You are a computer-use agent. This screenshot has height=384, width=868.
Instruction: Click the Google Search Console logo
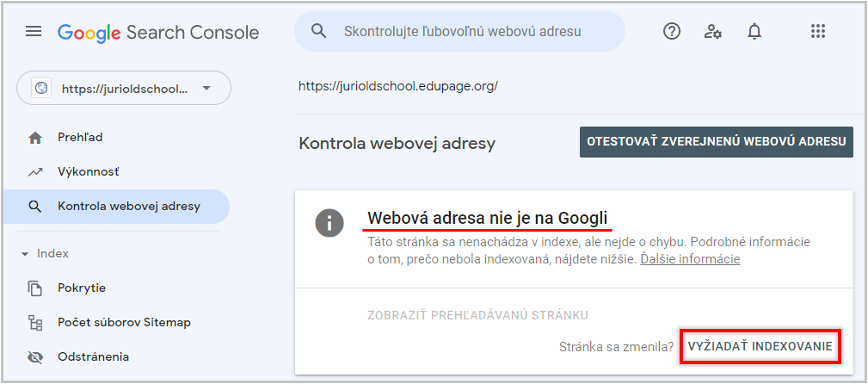click(x=157, y=32)
